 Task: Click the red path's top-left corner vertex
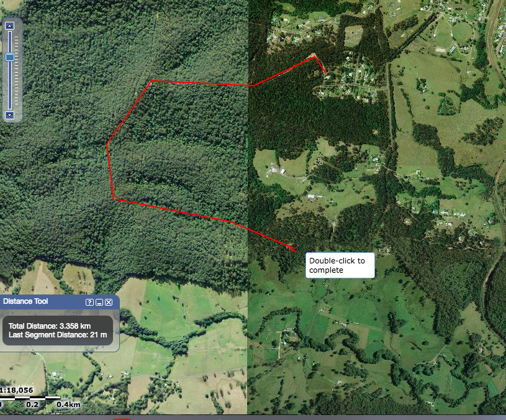(151, 81)
